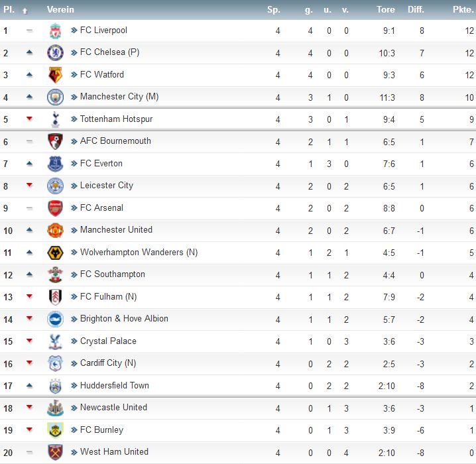Click the Manchester City club crest

[55, 97]
